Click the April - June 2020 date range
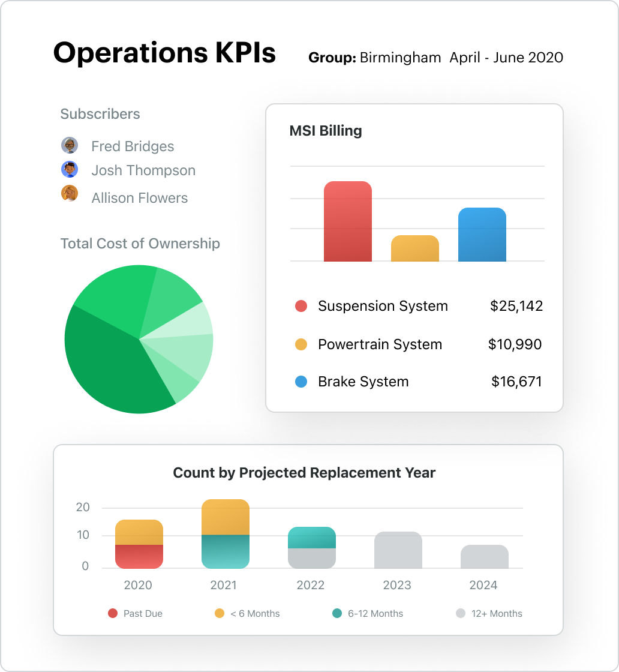The image size is (619, 672). [x=506, y=58]
